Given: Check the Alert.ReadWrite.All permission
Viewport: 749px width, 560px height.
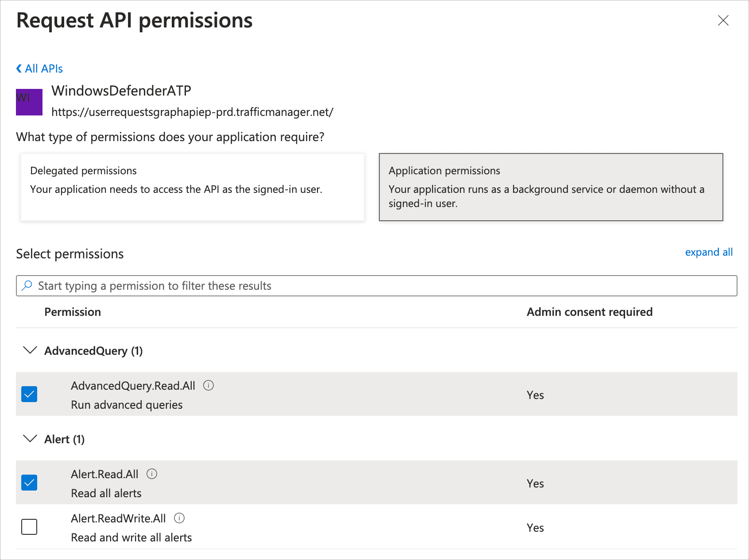Looking at the screenshot, I should [29, 527].
